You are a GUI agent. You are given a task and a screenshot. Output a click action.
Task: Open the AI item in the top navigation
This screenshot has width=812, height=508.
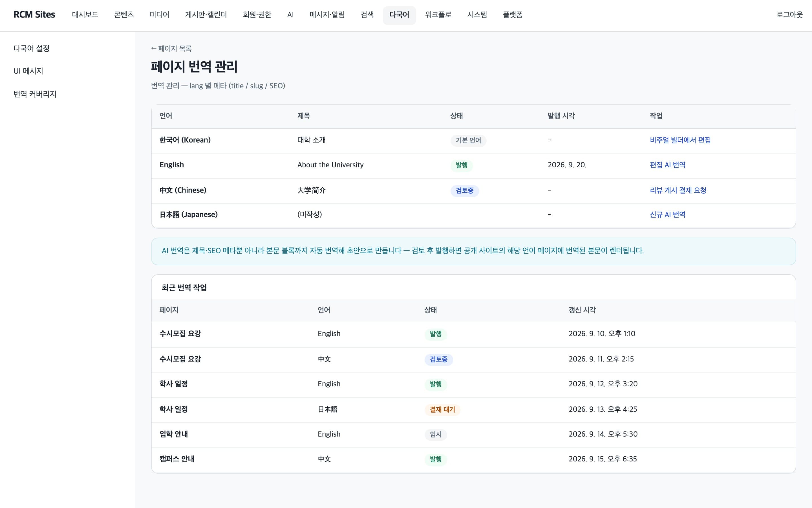pyautogui.click(x=291, y=15)
